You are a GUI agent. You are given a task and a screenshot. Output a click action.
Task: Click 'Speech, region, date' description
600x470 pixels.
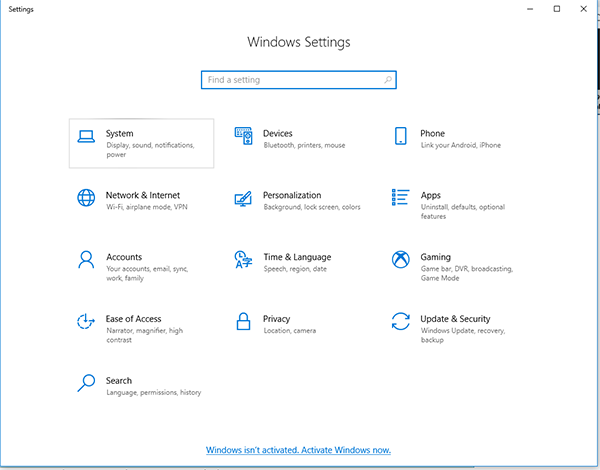click(x=295, y=269)
